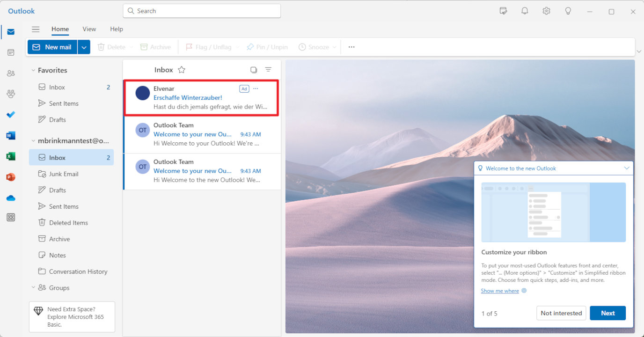The width and height of the screenshot is (644, 337).
Task: Star the Inbox to favorite it
Action: click(x=182, y=69)
